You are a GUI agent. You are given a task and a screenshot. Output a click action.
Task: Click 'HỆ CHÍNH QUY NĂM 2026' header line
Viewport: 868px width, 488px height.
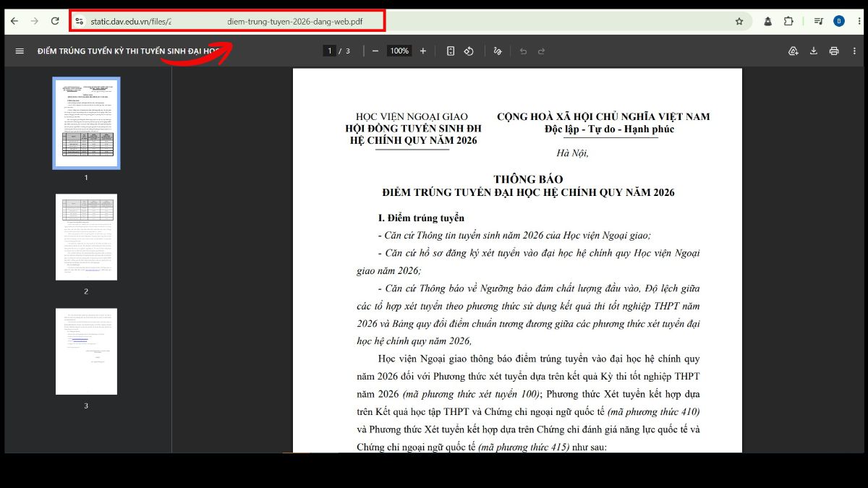coord(413,140)
